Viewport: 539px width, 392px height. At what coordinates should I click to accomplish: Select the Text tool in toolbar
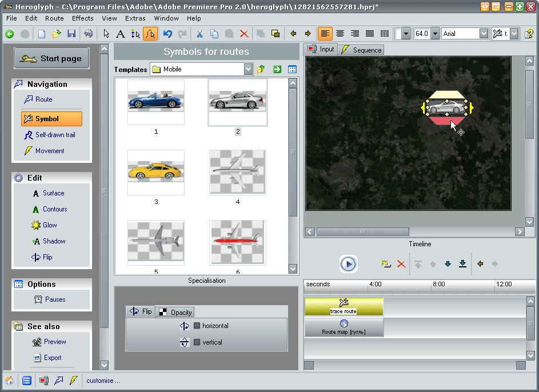(x=120, y=34)
